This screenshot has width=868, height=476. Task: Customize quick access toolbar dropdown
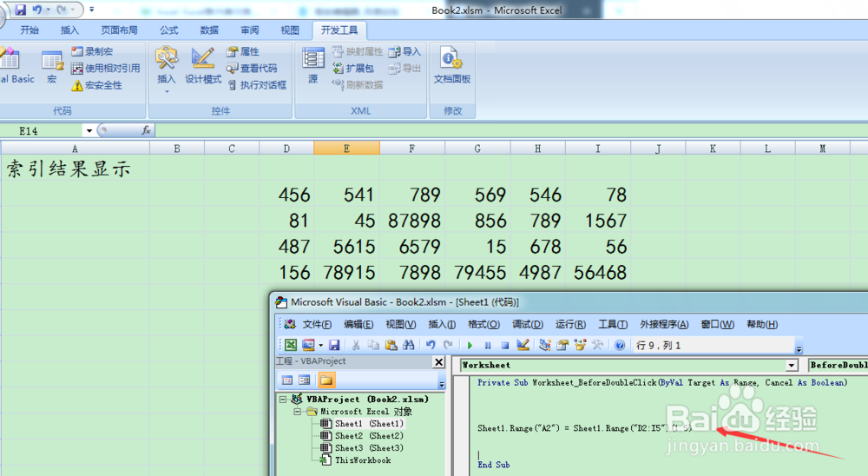[x=91, y=10]
